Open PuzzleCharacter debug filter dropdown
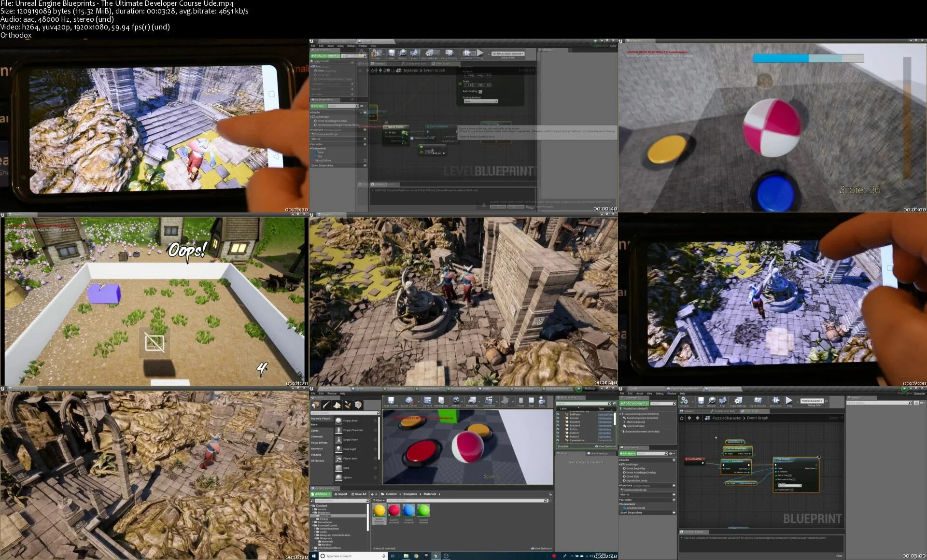Image resolution: width=927 pixels, height=560 pixels. (812, 401)
